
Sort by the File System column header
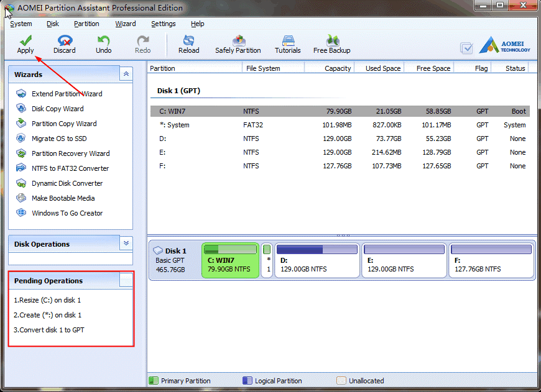263,68
